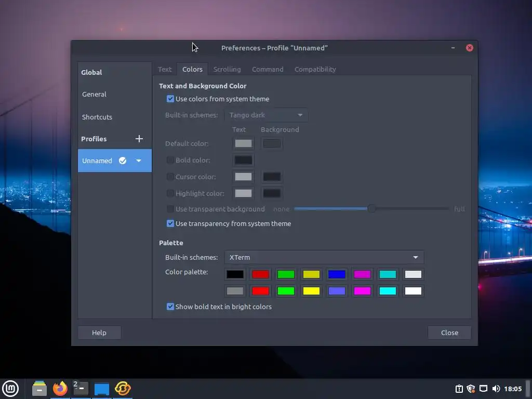Image resolution: width=532 pixels, height=399 pixels.
Task: Enable Use transparent background checkbox
Action: click(x=170, y=209)
